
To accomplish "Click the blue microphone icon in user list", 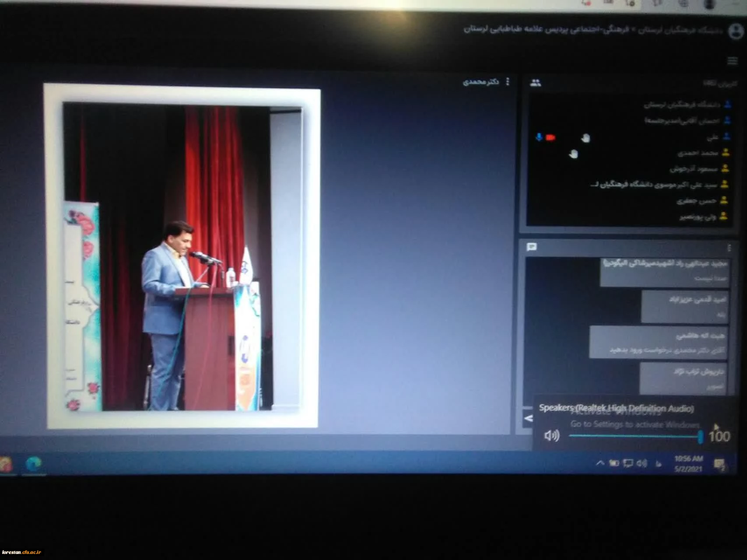I will click(539, 138).
